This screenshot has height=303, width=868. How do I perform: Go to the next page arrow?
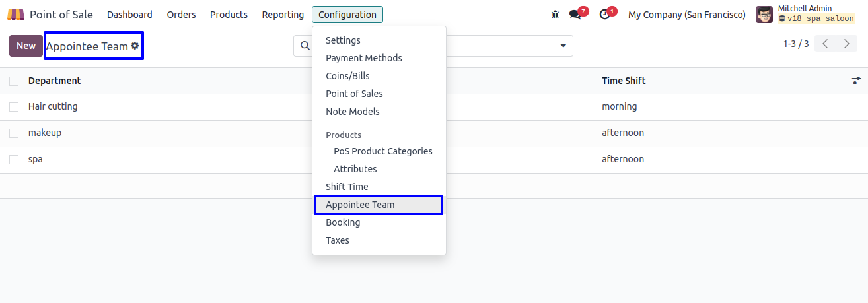847,44
